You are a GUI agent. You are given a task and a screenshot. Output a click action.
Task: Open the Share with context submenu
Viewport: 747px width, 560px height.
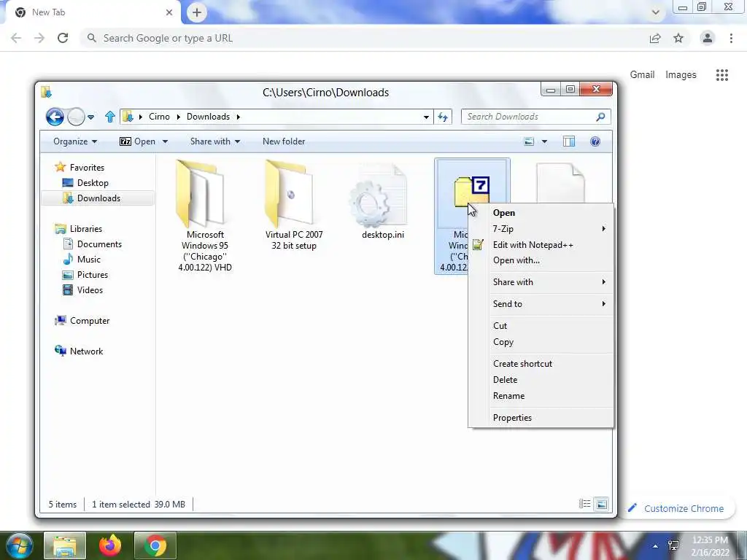click(541, 282)
